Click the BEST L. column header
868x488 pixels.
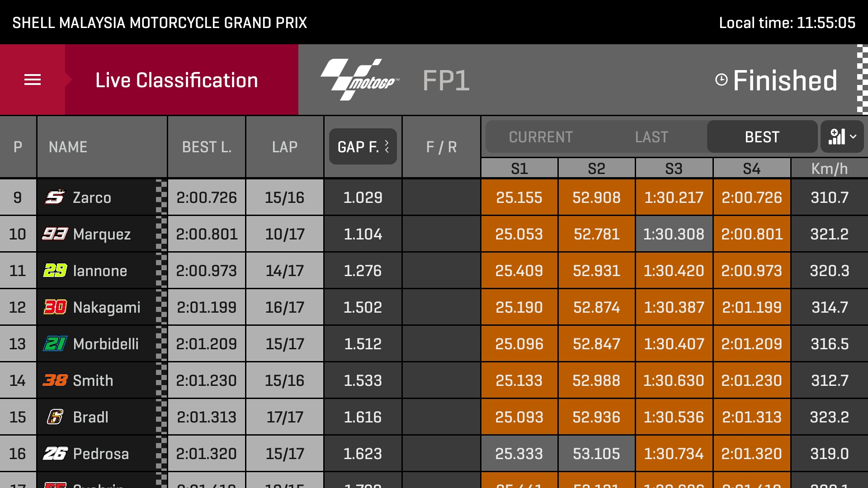click(207, 147)
